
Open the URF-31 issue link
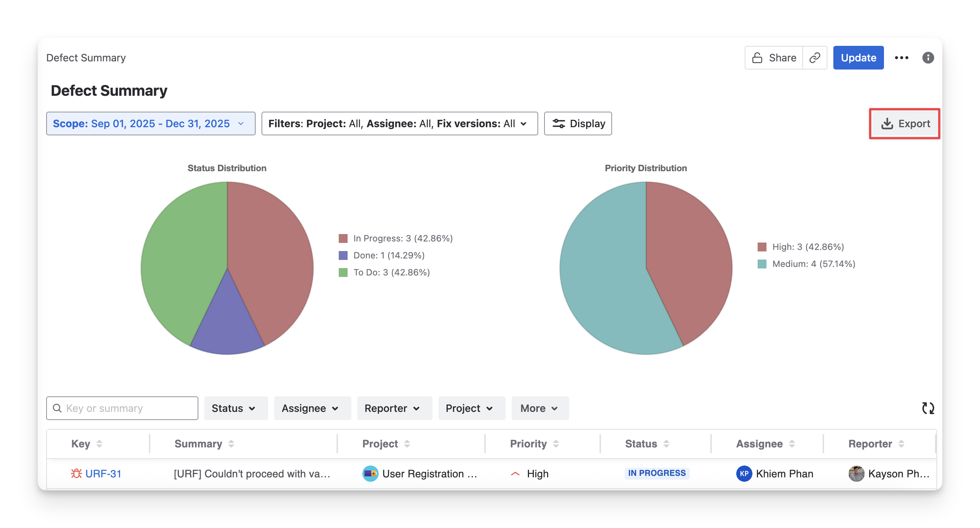(x=103, y=474)
